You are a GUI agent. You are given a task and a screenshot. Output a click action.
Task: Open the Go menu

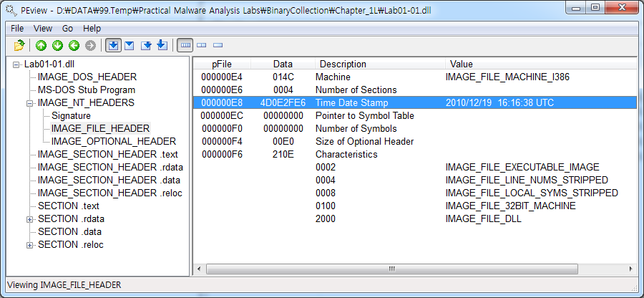pyautogui.click(x=67, y=29)
